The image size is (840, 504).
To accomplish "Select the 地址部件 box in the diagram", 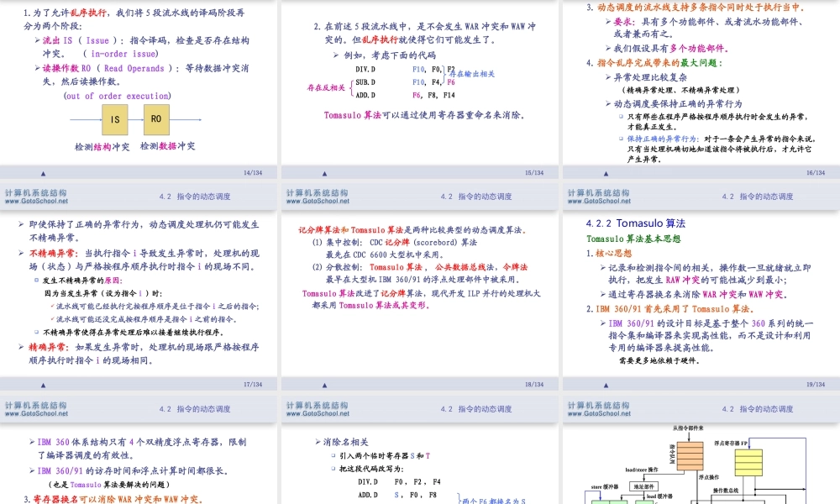I will 643,486.
